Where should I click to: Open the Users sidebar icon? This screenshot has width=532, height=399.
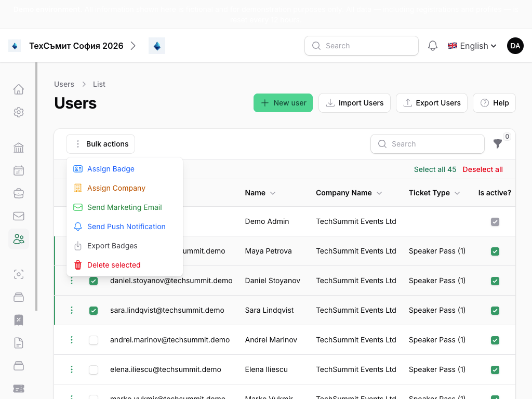click(x=19, y=239)
